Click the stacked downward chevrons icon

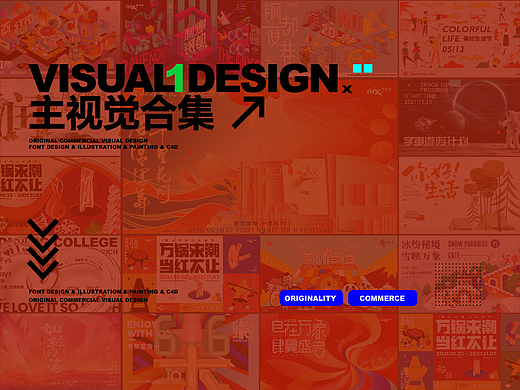point(43,249)
